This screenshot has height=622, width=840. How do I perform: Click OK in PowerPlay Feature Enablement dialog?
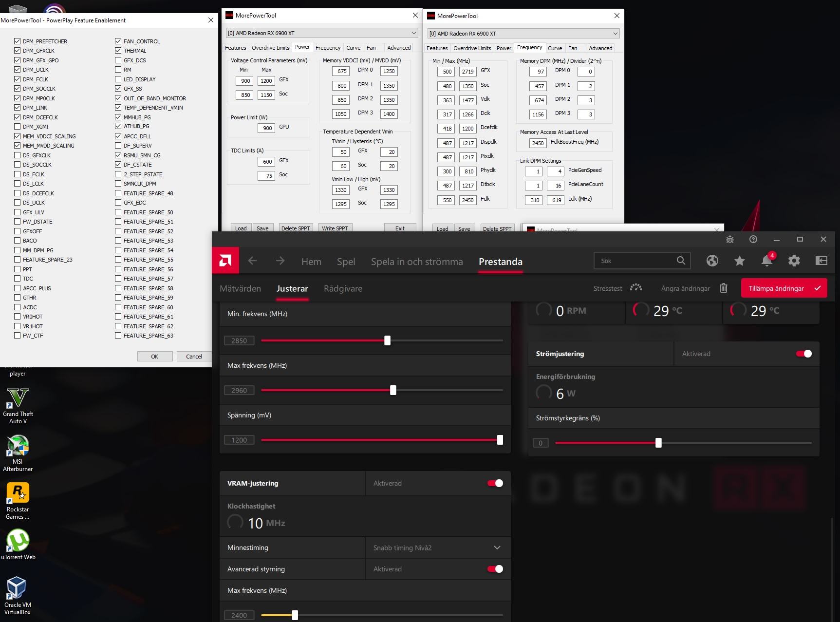[155, 356]
